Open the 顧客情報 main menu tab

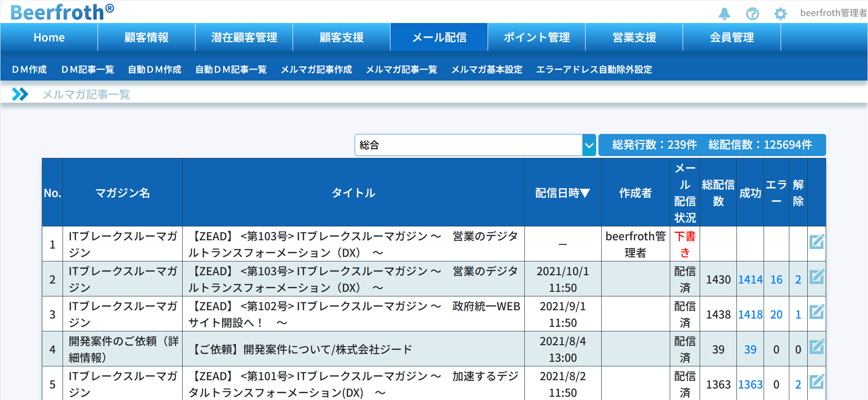pyautogui.click(x=146, y=37)
